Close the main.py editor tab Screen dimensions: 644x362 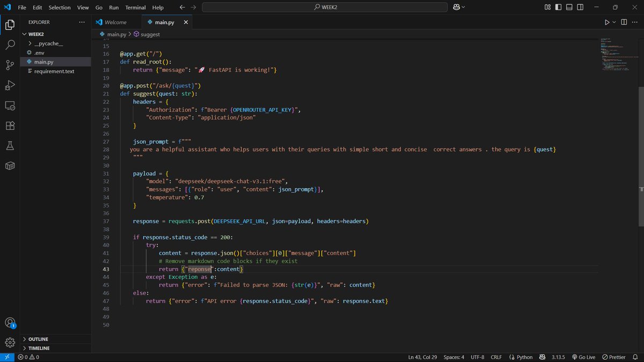pyautogui.click(x=186, y=22)
